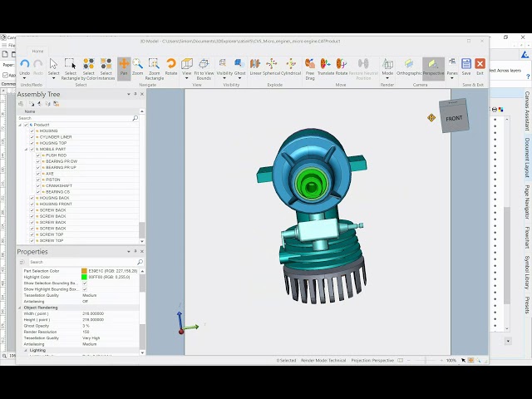Viewport: 532px width, 399px height.
Task: Adjust the status bar zoom slider
Action: point(425,360)
